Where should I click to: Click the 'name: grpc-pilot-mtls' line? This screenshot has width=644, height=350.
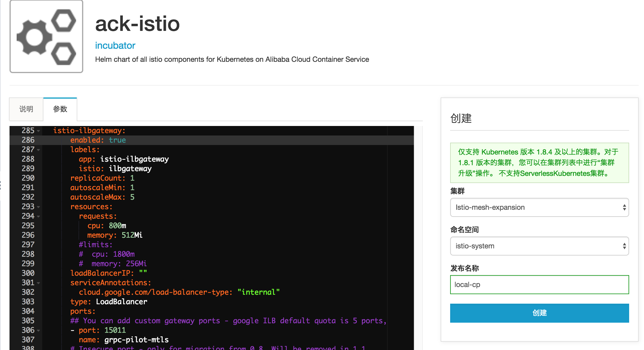point(124,340)
